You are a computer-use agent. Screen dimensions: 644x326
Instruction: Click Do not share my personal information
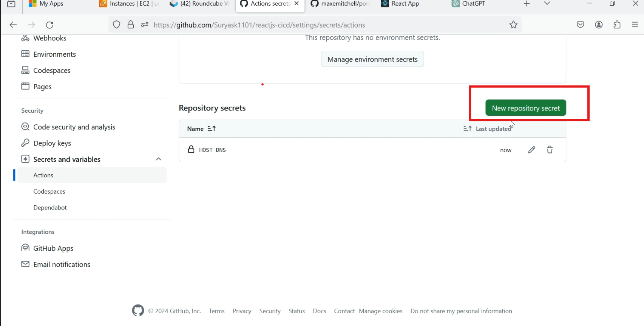461,311
